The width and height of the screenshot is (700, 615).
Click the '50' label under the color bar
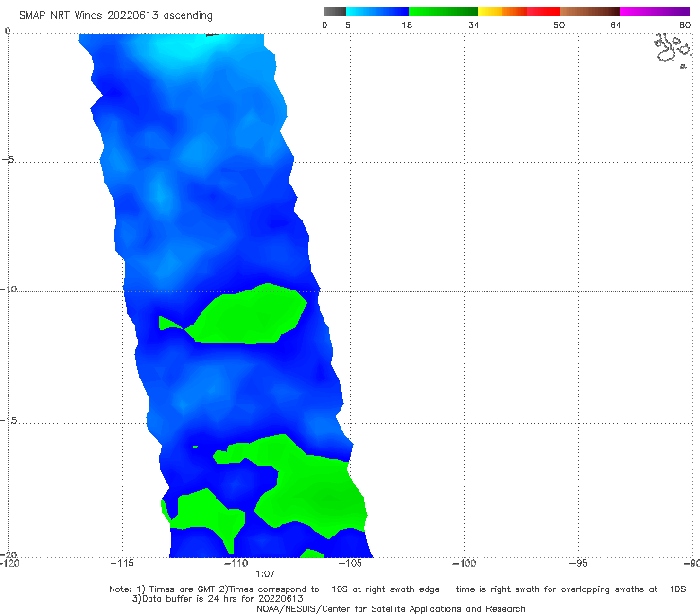click(559, 25)
